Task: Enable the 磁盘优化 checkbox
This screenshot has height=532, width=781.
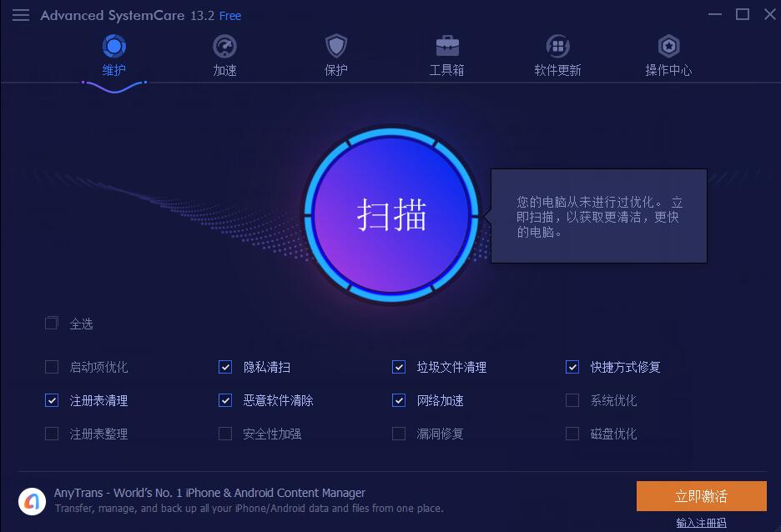Action: [572, 434]
